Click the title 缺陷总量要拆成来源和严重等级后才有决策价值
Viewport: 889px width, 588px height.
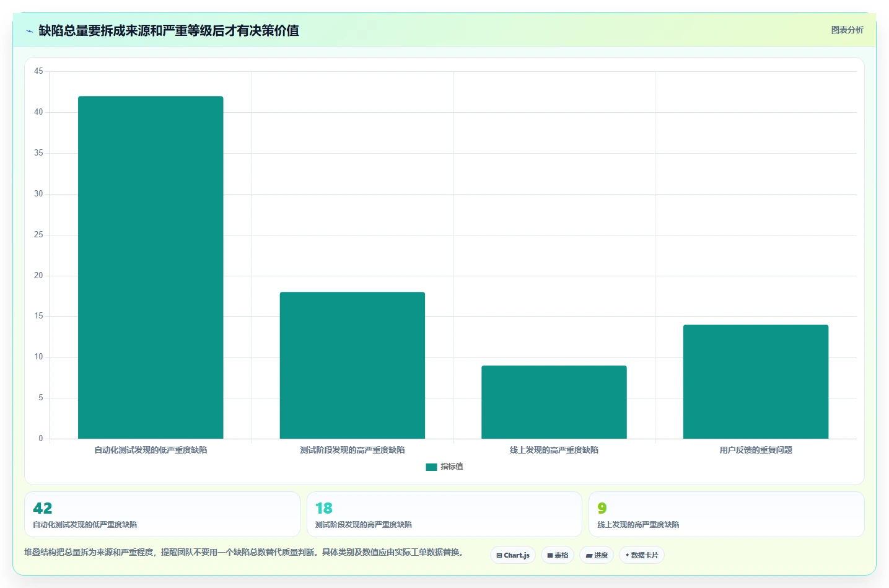169,31
